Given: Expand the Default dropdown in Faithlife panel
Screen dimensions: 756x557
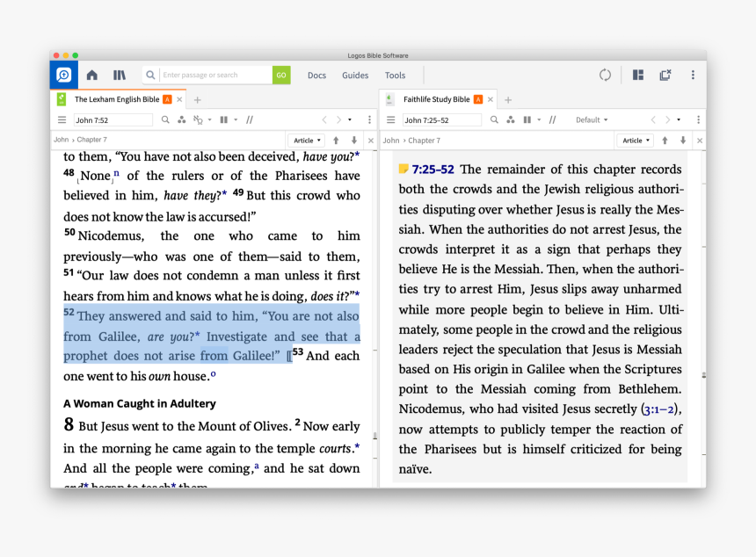Looking at the screenshot, I should point(592,119).
